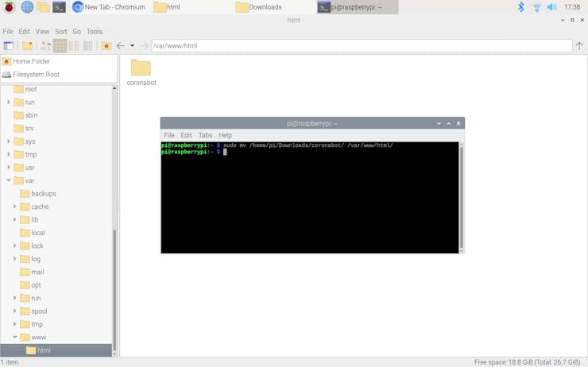
Task: Click the /var/www/html path bar
Action: pyautogui.click(x=362, y=46)
